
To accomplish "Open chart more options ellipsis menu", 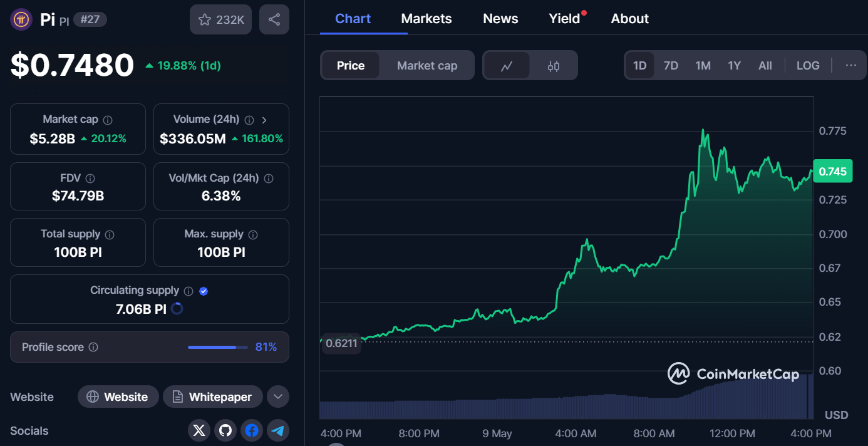I will coord(851,66).
